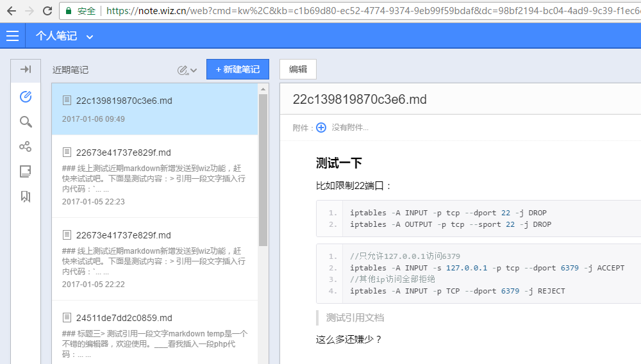
Task: Click the comment //其他ip访问全部拒绝
Action: [x=392, y=279]
